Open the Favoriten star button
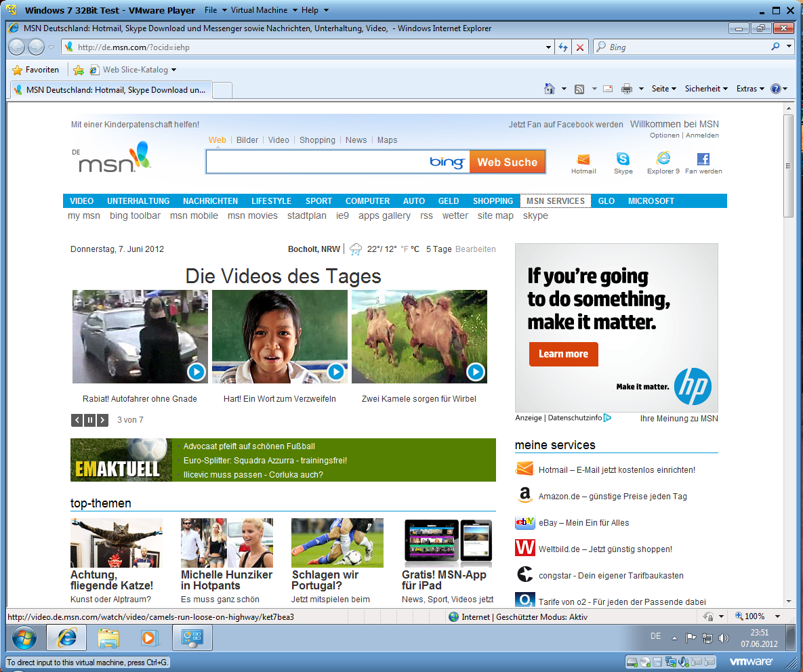 pyautogui.click(x=35, y=70)
